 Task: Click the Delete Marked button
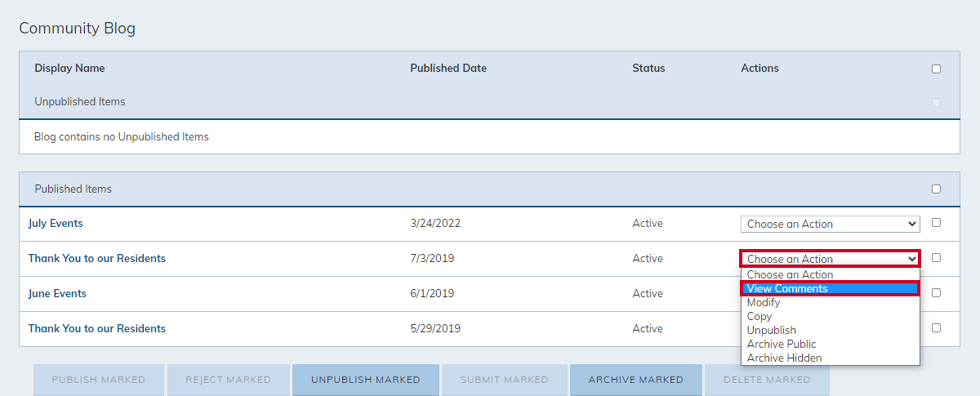tap(767, 380)
